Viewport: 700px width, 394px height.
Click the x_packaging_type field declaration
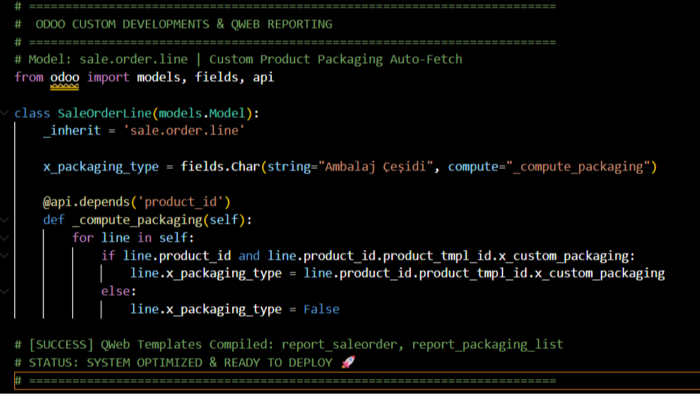click(x=101, y=166)
